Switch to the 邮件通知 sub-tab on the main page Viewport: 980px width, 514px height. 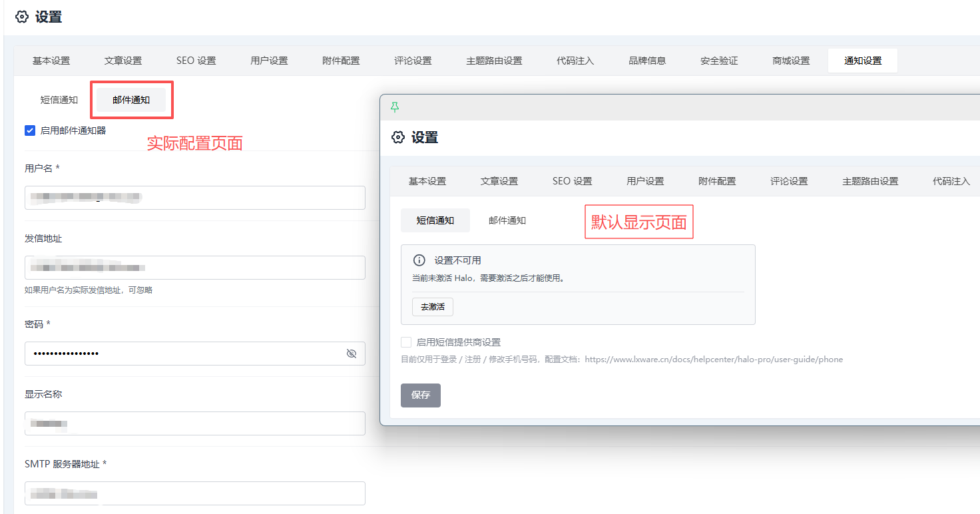(131, 100)
